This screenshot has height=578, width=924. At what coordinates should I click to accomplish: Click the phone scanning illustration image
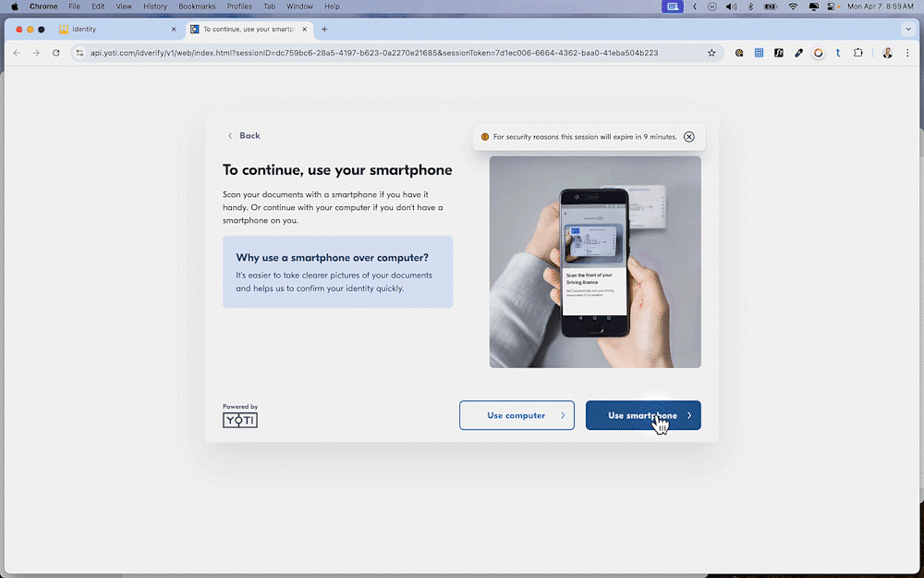595,262
